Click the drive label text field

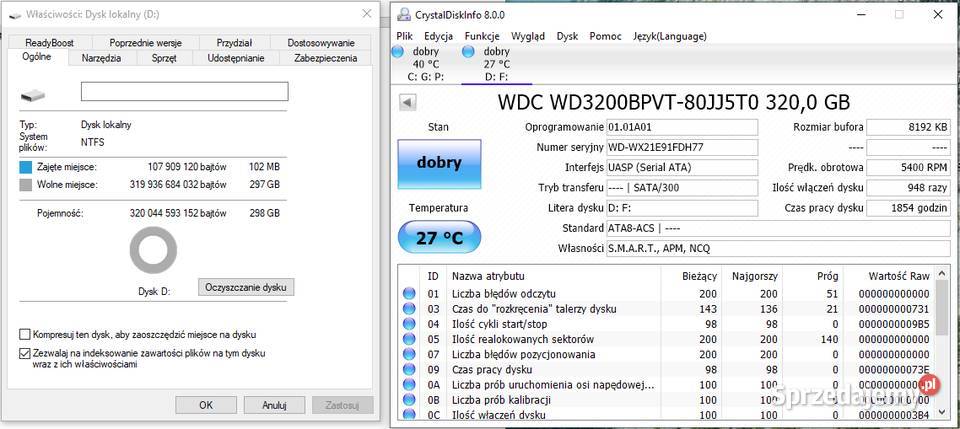tap(184, 91)
